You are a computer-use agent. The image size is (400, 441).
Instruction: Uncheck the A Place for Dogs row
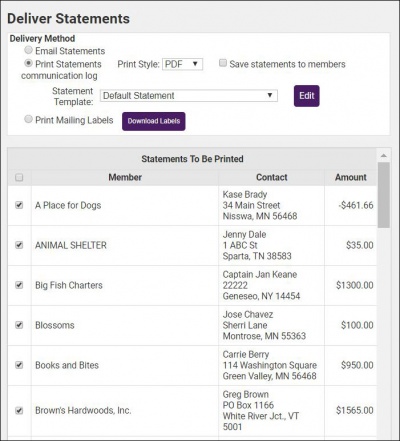click(19, 205)
